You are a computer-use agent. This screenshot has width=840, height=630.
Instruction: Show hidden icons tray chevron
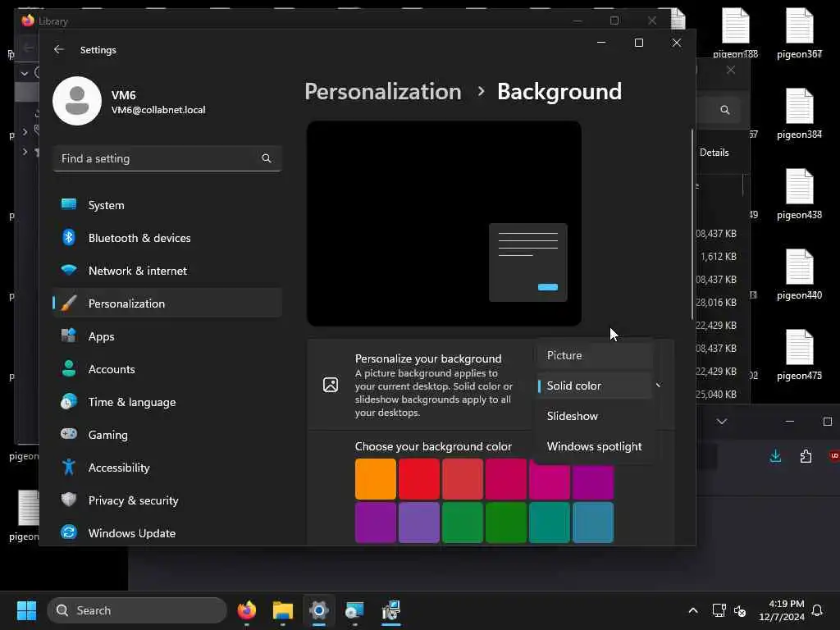pos(692,610)
